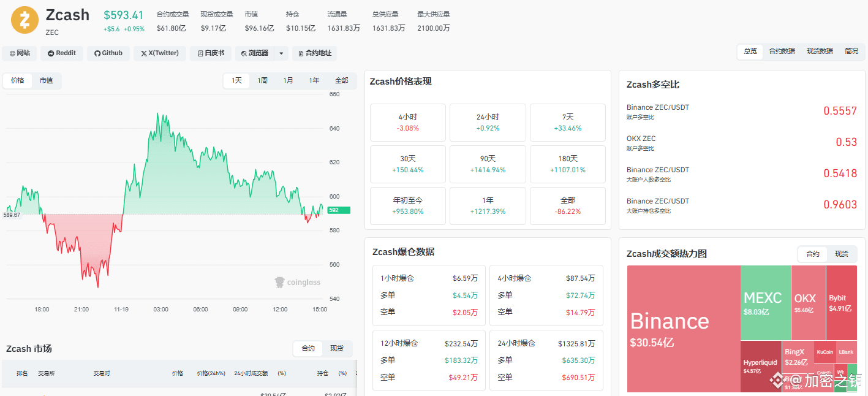Click the 1年 performance card
868x396 pixels.
(488, 205)
